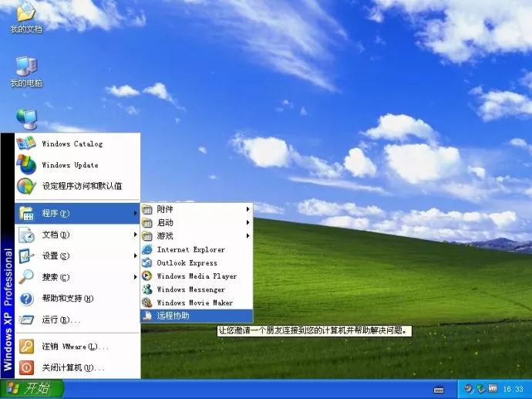The height and width of the screenshot is (399, 532).
Task: Open Outlook Express menu entry
Action: [197, 263]
